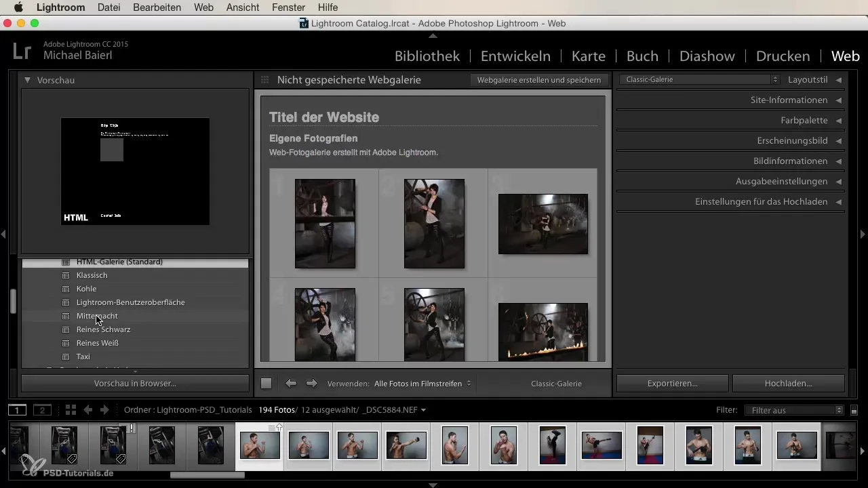The width and height of the screenshot is (868, 488).
Task: Select first gallery photo thumbnail
Action: [x=325, y=224]
